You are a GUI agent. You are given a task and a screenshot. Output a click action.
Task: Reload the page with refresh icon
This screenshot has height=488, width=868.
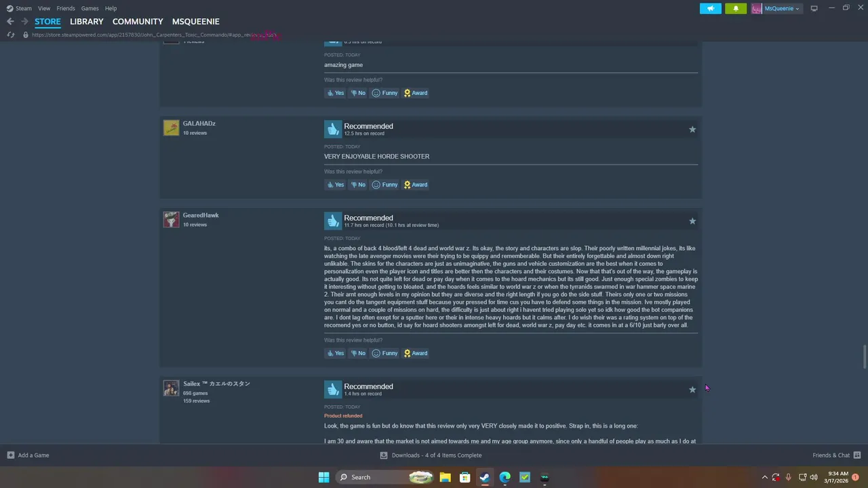[10, 35]
